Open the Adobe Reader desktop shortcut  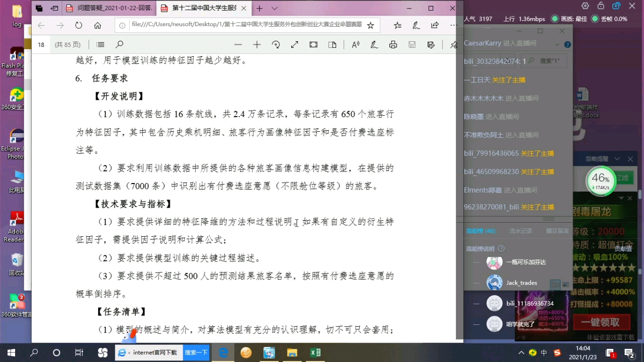tap(17, 227)
